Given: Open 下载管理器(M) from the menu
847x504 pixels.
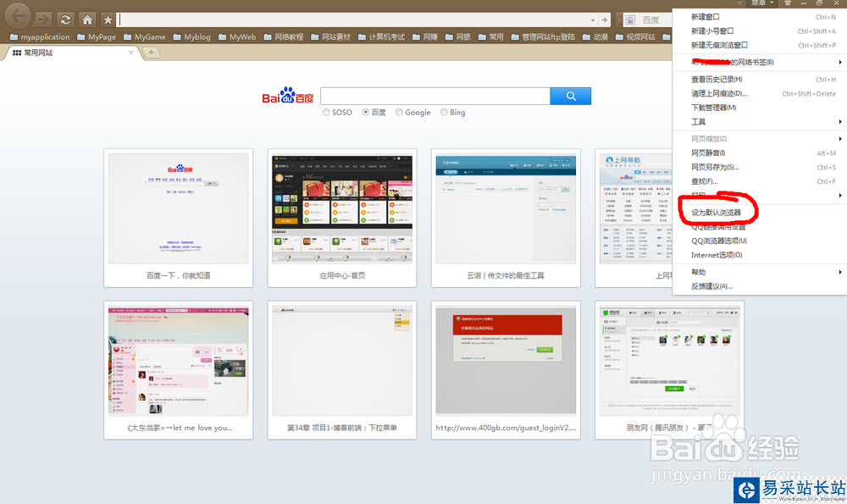Looking at the screenshot, I should coord(760,108).
